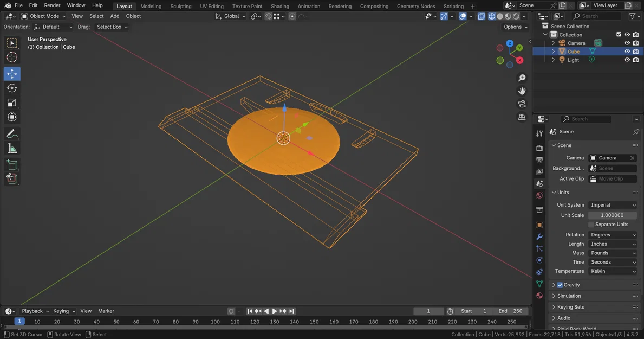Toggle the Gravity checkbox
The width and height of the screenshot is (644, 339).
point(560,285)
